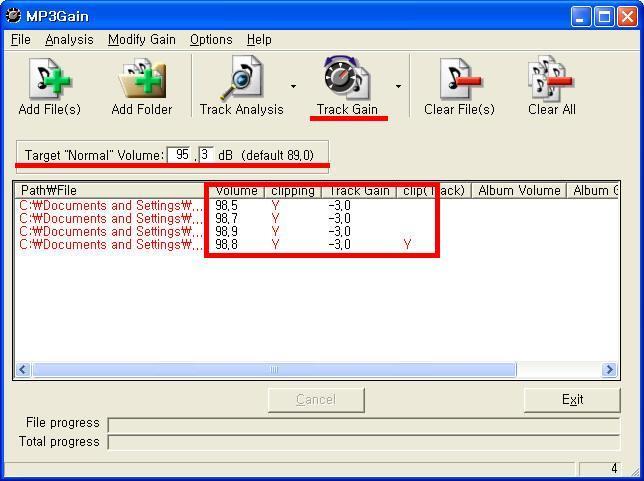Click the Total progress bar
The image size is (644, 481).
363,443
